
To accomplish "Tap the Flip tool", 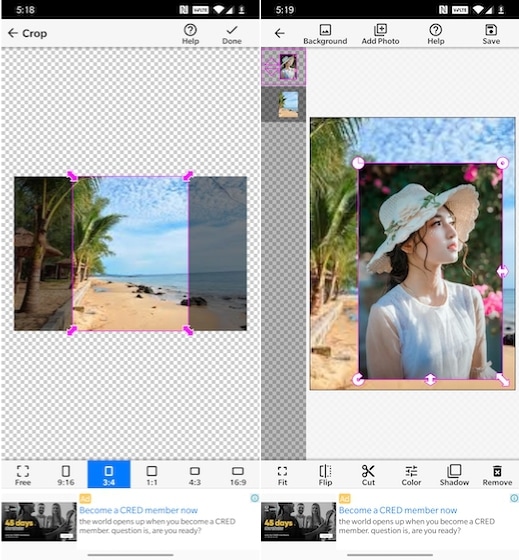I will (x=325, y=475).
